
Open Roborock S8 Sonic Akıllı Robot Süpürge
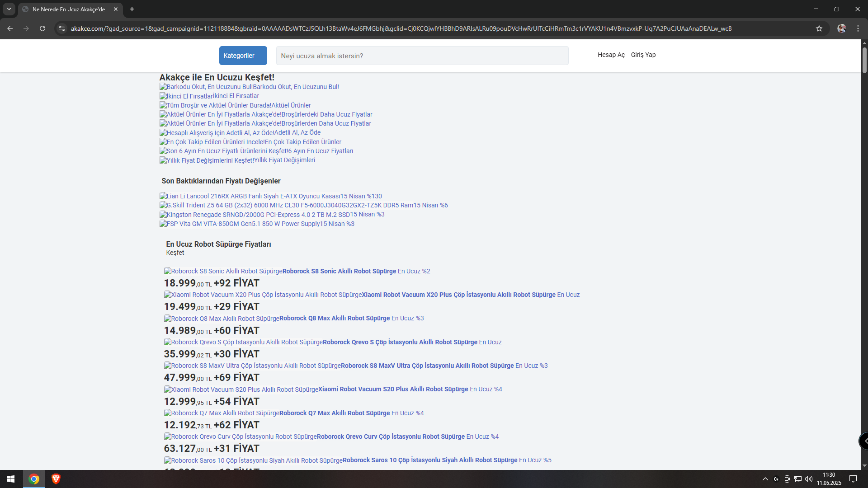point(297,271)
